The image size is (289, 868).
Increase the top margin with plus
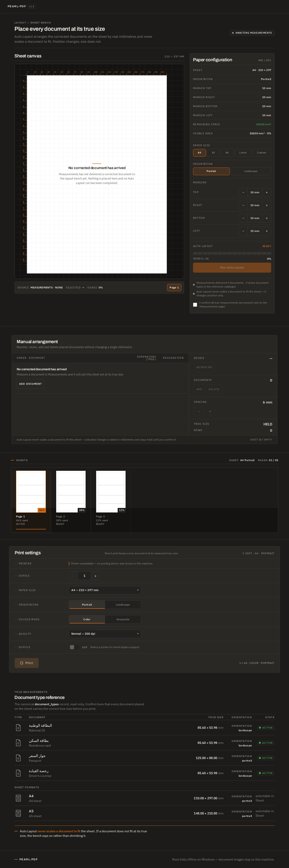[x=267, y=192]
